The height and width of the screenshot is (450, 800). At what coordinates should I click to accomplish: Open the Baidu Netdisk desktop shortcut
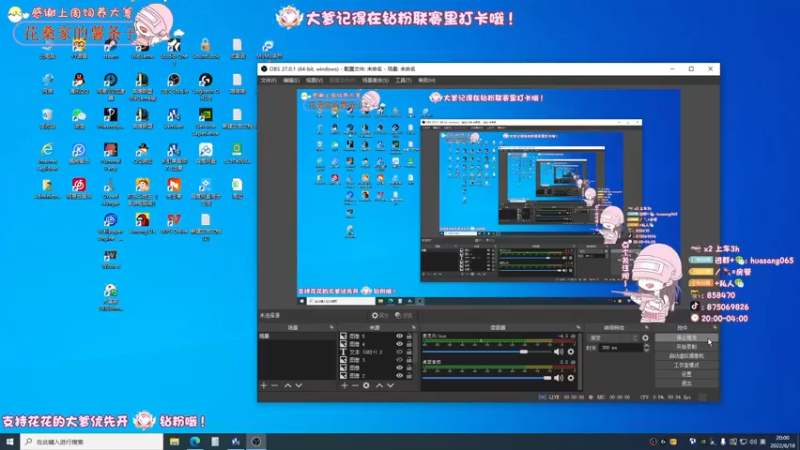(x=206, y=153)
